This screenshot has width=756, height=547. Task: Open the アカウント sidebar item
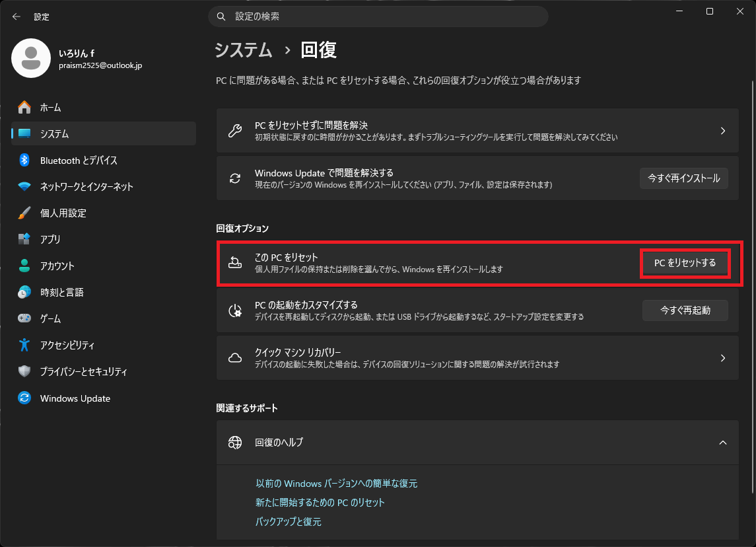click(x=103, y=266)
